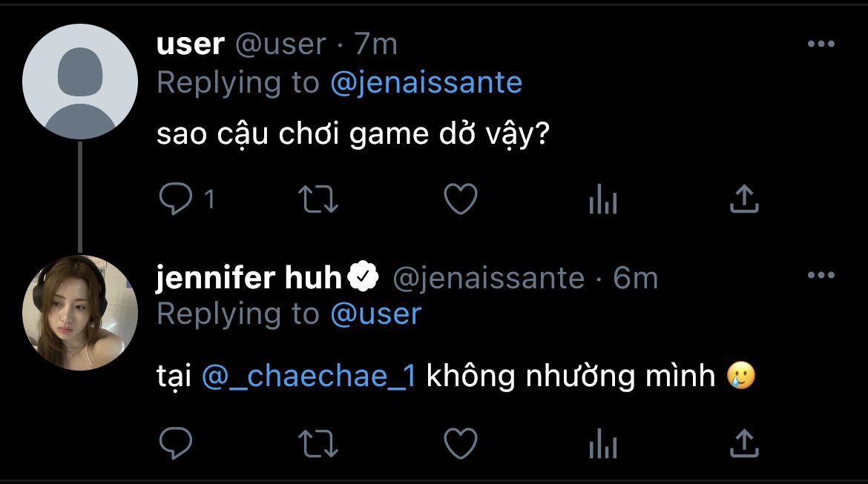Open the reply icon on user's tweet

(x=176, y=199)
